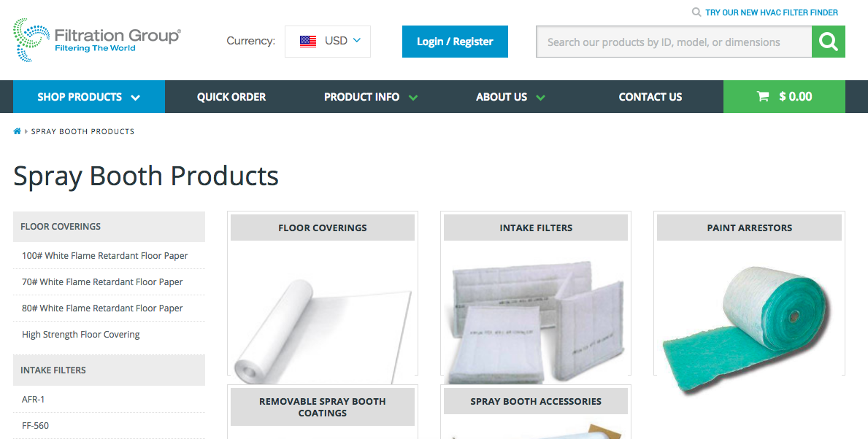The width and height of the screenshot is (868, 439).
Task: Click the US flag currency icon
Action: click(308, 41)
